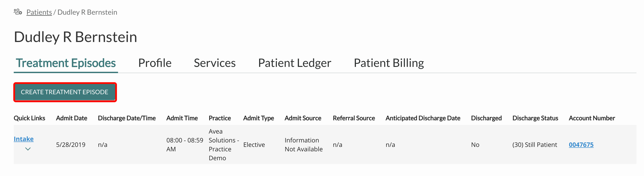Image resolution: width=644 pixels, height=176 pixels.
Task: Click Create Treatment Episode button
Action: (65, 92)
